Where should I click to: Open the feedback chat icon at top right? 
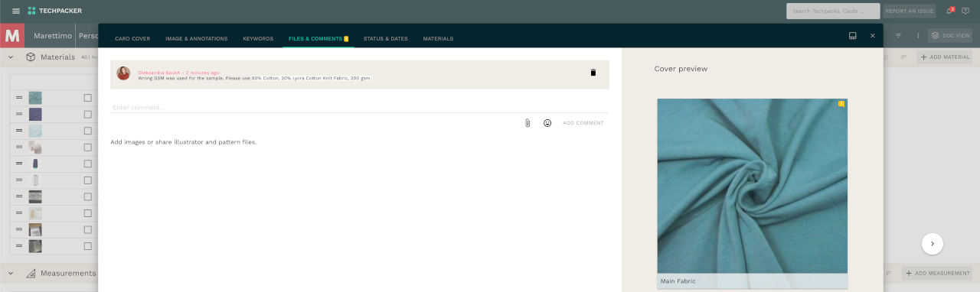point(965,11)
